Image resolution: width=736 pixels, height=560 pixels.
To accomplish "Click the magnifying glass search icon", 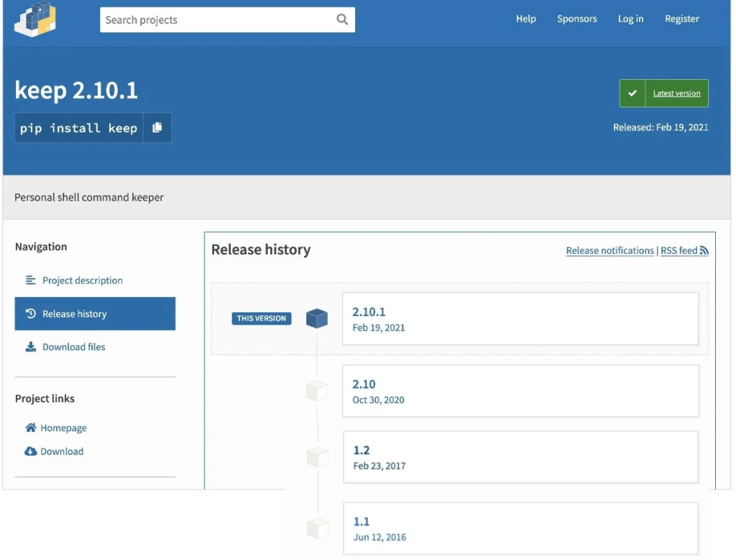I will (342, 19).
